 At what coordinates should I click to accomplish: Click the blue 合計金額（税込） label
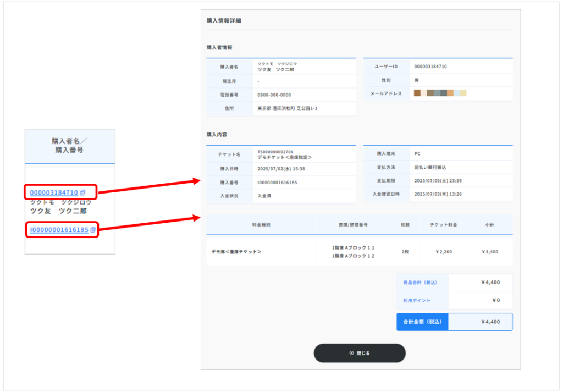pos(422,322)
